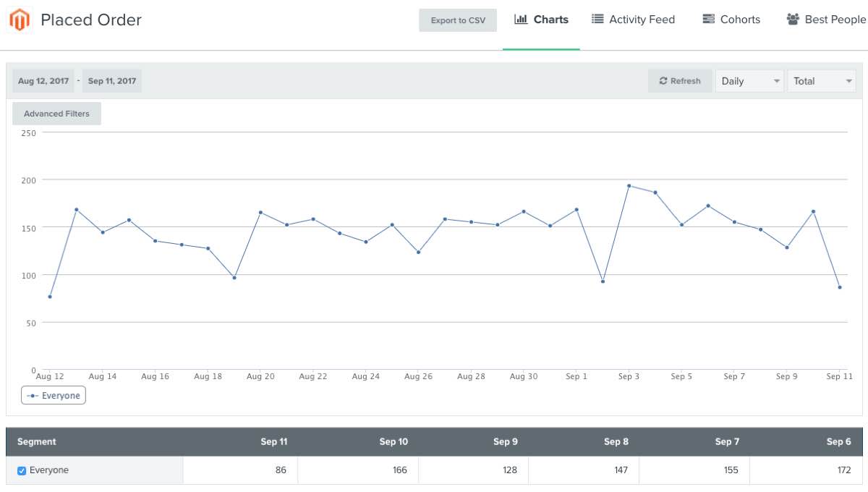The height and width of the screenshot is (492, 868).
Task: Open Advanced Filters
Action: 56,114
